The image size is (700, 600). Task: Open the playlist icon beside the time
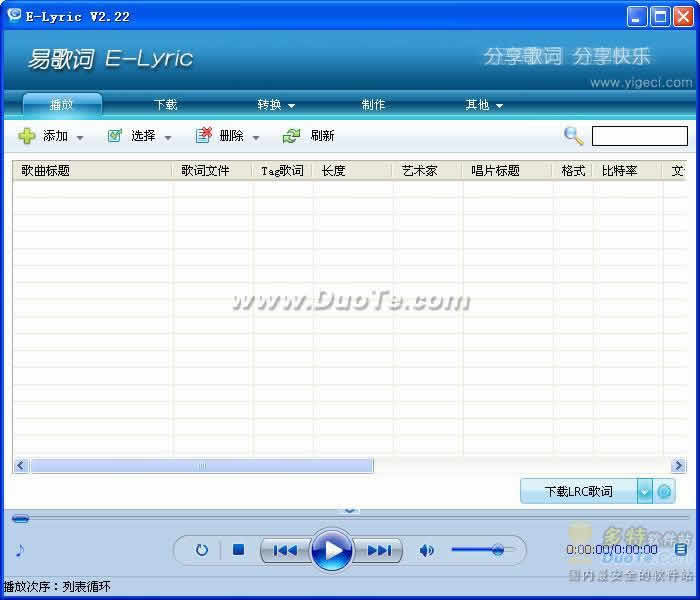coord(681,549)
